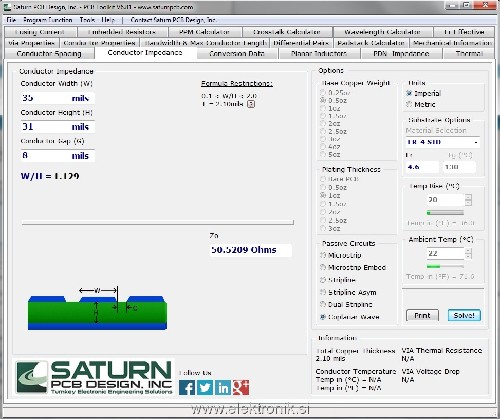Click the Tg value field
This screenshot has width=500, height=419.
(459, 167)
